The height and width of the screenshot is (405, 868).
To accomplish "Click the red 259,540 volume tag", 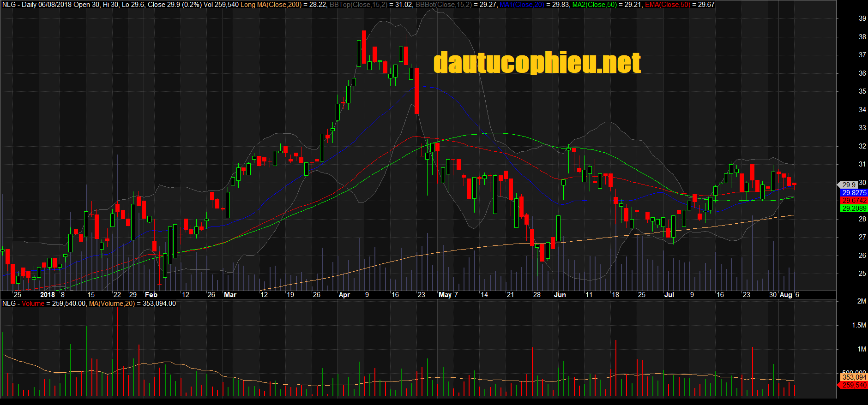I will 854,385.
